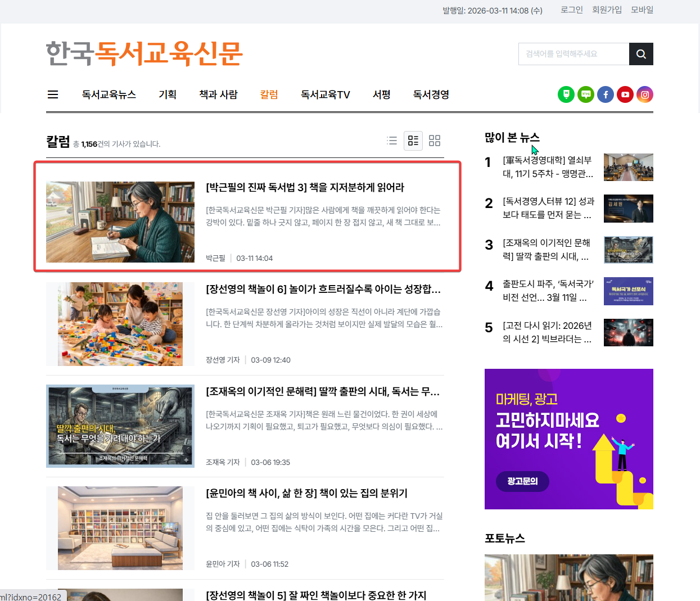Viewport: 700px width, 601px height.
Task: Click the dark surveillance thumbnail beside item 5
Action: (629, 332)
